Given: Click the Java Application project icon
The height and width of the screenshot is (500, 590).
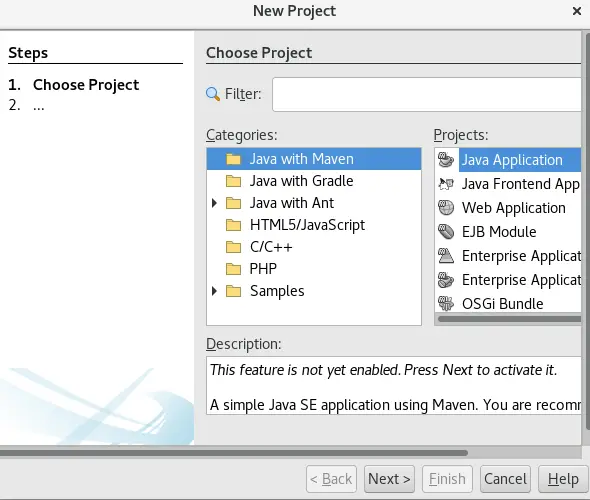Looking at the screenshot, I should point(446,160).
